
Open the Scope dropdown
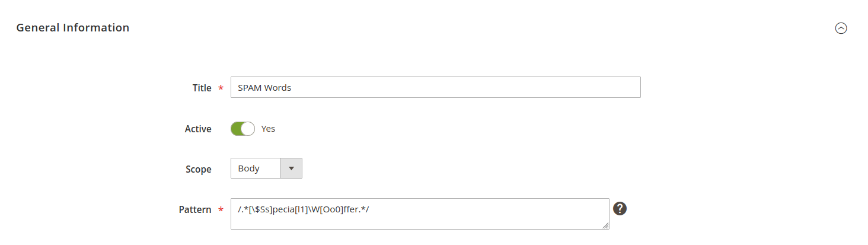(266, 168)
